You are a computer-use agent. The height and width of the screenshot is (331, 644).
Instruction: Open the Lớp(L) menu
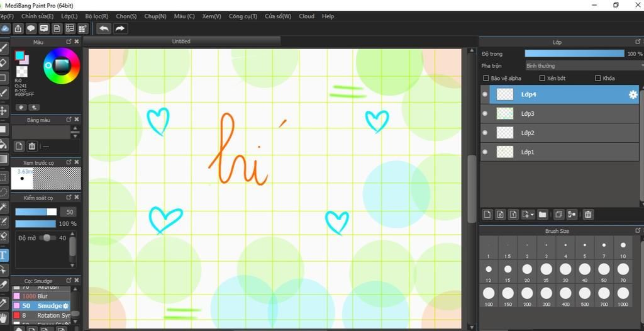(69, 16)
